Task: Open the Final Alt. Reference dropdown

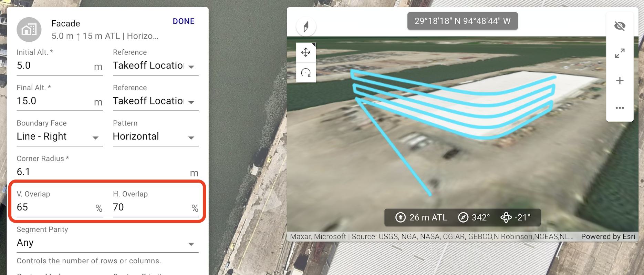Action: coord(156,101)
